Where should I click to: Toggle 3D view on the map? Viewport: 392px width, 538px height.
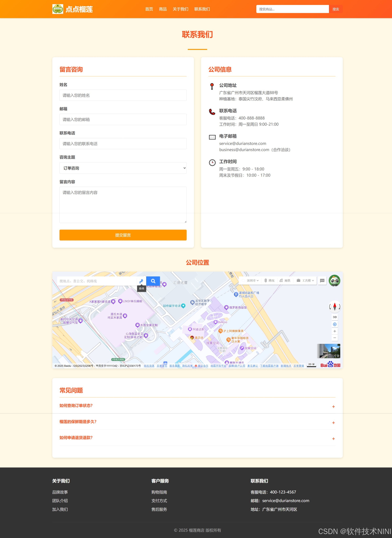pyautogui.click(x=335, y=317)
